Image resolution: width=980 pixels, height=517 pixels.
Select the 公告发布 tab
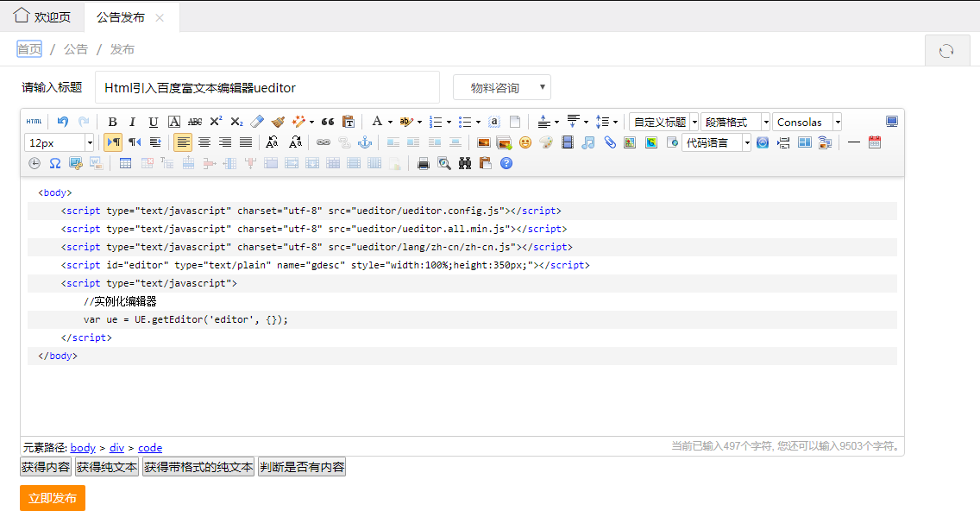121,17
